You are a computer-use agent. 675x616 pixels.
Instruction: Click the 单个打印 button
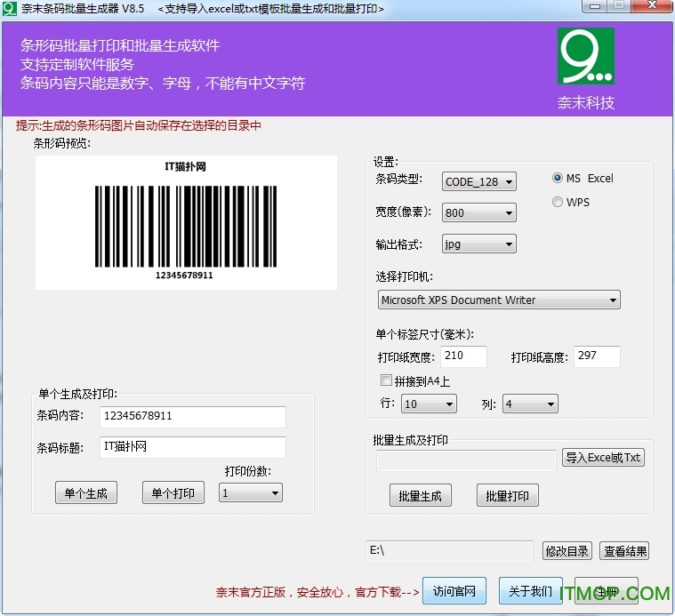click(173, 493)
